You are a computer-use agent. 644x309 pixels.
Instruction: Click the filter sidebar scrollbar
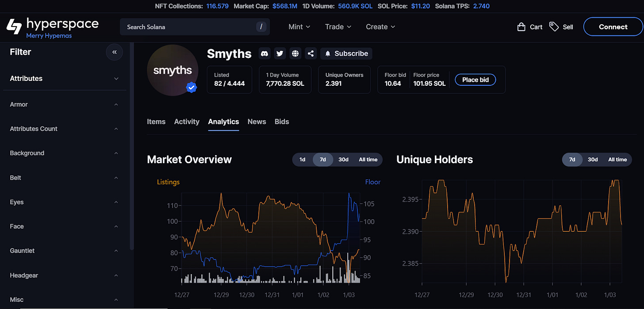point(131,146)
